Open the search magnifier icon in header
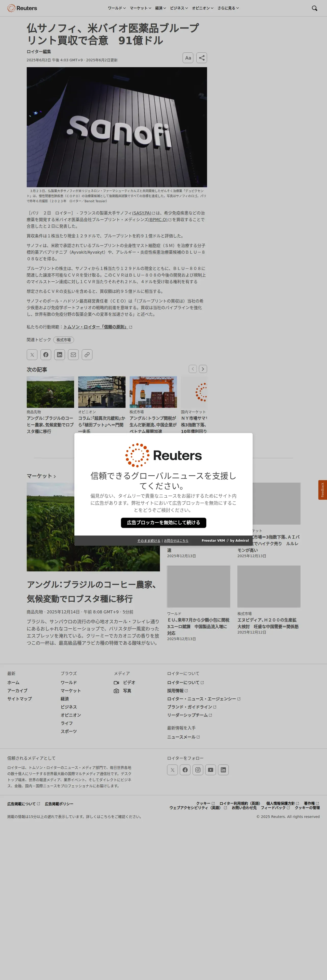Viewport: 327px width, 980px height. click(x=315, y=8)
